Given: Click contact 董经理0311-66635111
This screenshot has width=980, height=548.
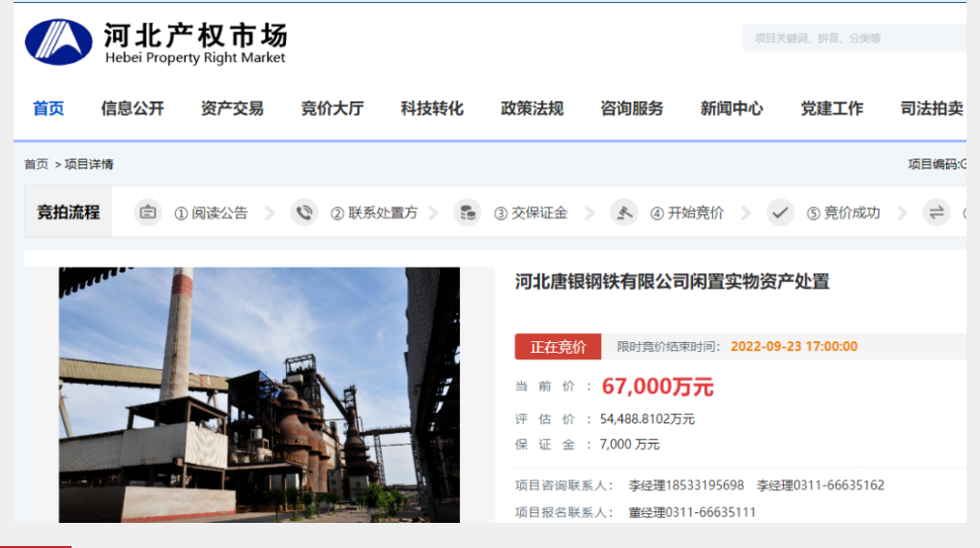Looking at the screenshot, I should (692, 513).
